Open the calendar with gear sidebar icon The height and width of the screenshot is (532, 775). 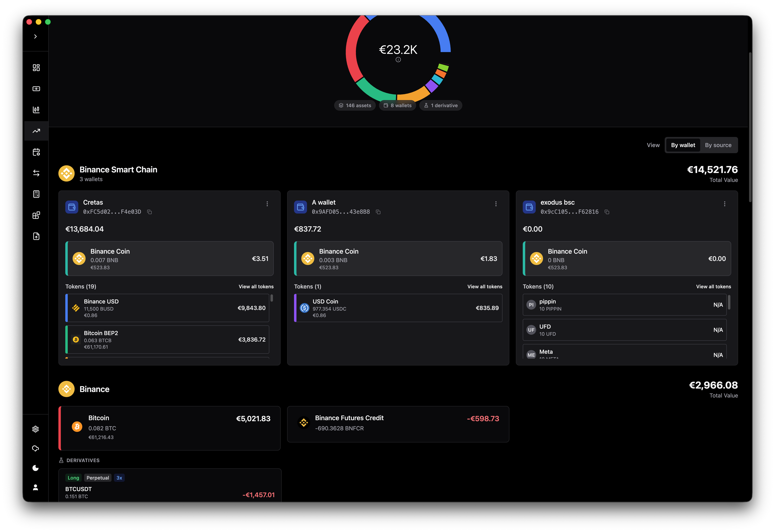(36, 152)
